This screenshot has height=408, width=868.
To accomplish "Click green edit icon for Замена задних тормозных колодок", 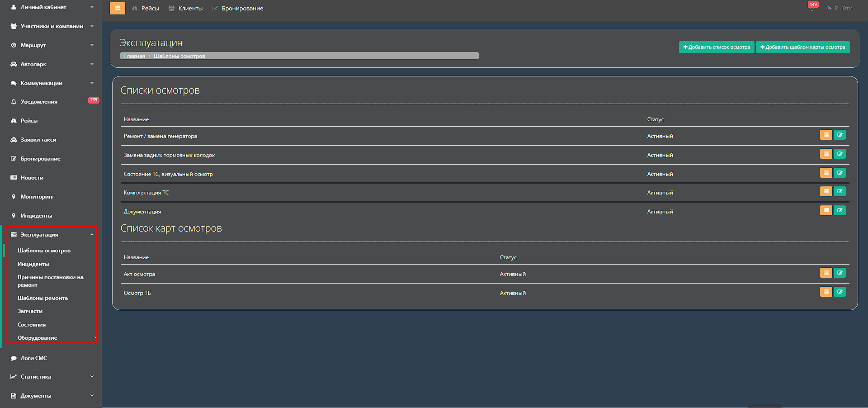I will [840, 154].
